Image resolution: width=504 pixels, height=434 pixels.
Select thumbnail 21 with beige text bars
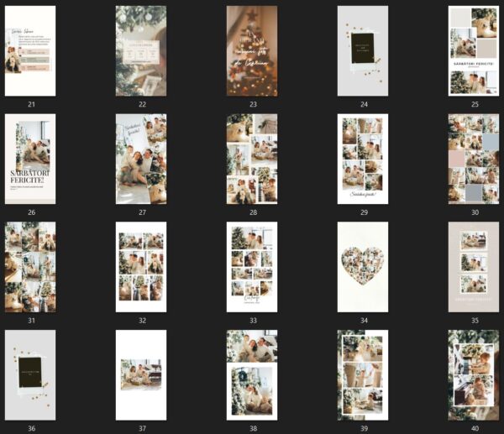point(30,51)
